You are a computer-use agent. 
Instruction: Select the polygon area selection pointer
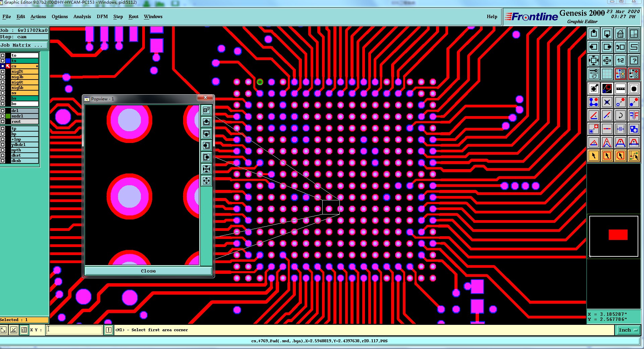pos(621,156)
